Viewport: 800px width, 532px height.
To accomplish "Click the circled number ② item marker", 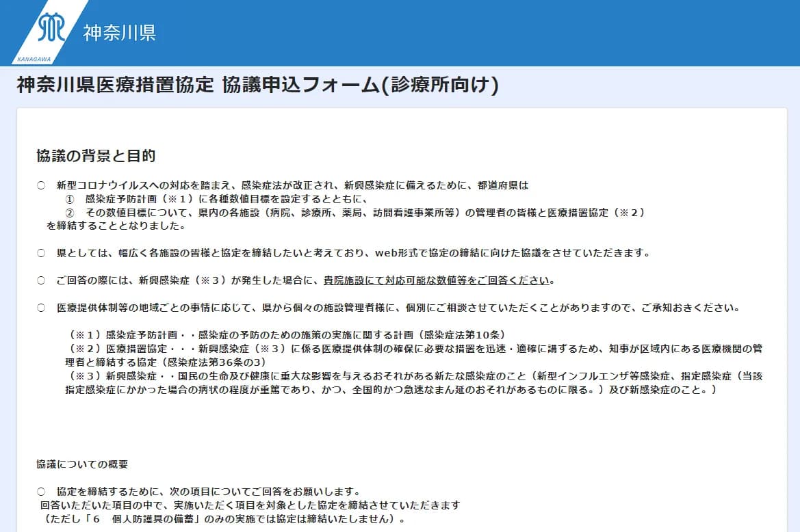I will [x=69, y=213].
